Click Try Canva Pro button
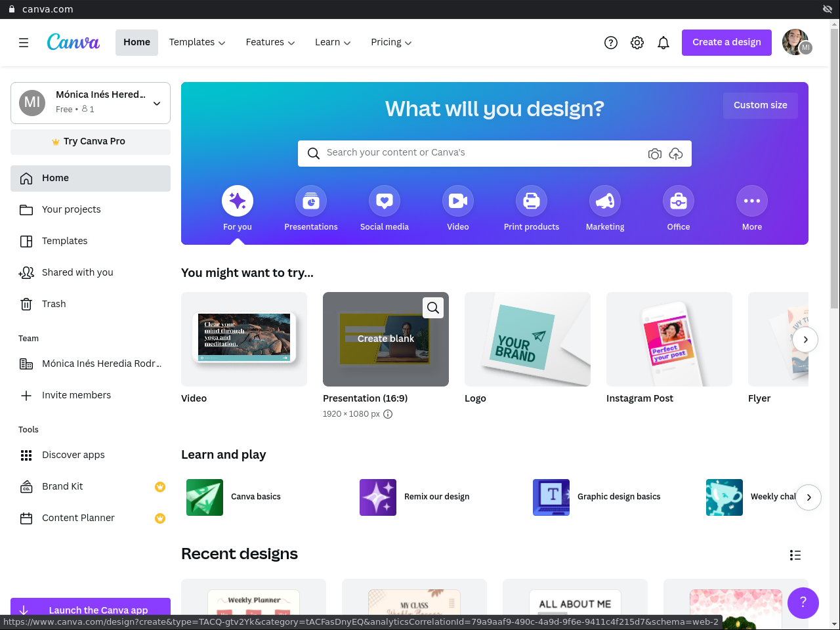The height and width of the screenshot is (630, 840). (91, 142)
